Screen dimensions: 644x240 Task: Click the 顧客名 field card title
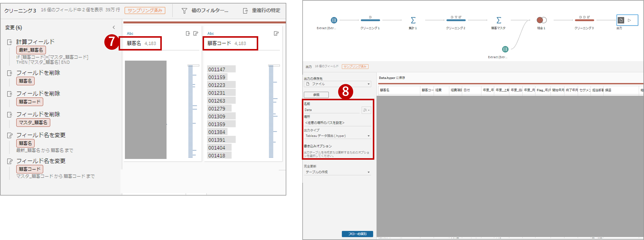click(134, 43)
